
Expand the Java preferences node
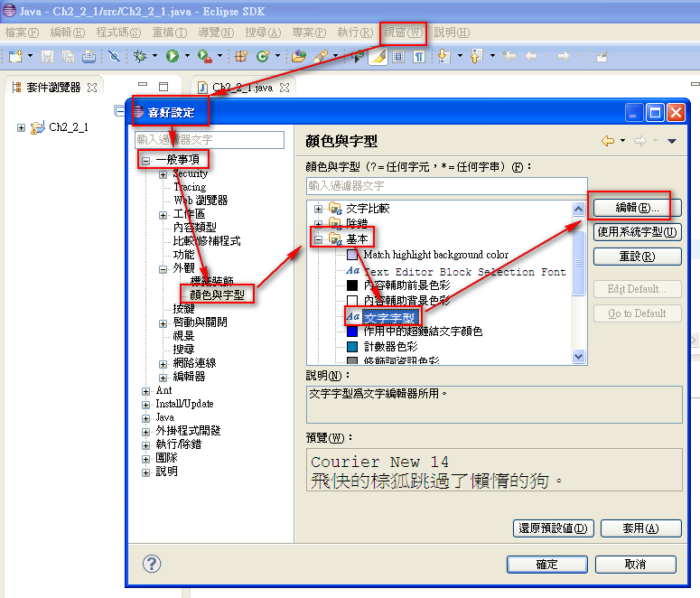145,418
